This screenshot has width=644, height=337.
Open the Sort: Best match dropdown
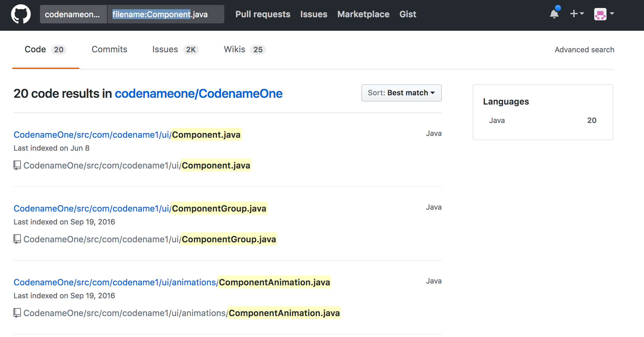[401, 93]
